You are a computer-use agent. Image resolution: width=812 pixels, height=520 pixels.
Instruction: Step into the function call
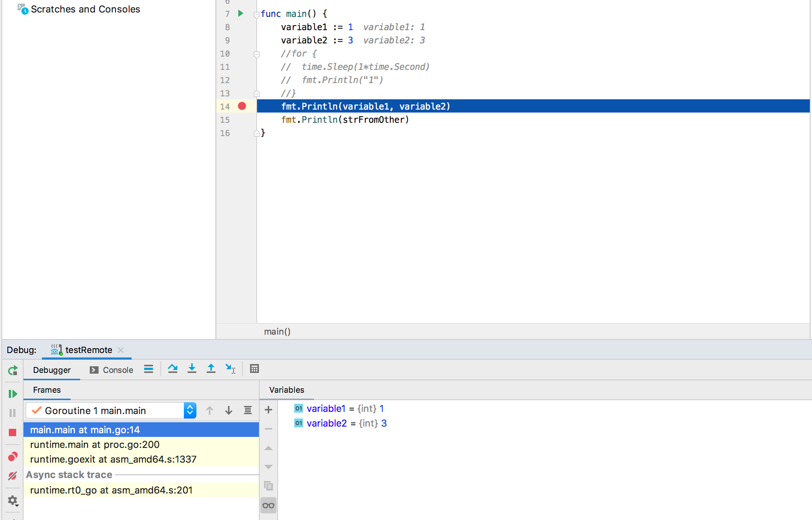tap(192, 369)
